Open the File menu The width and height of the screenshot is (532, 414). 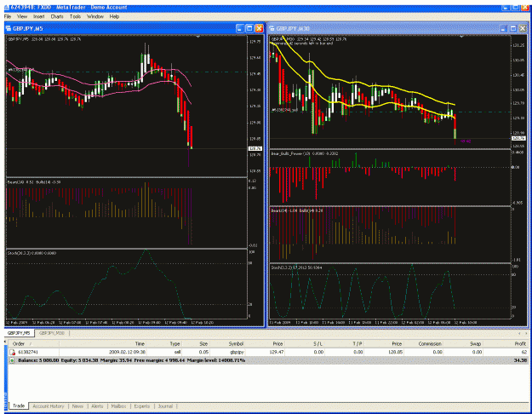tap(8, 16)
